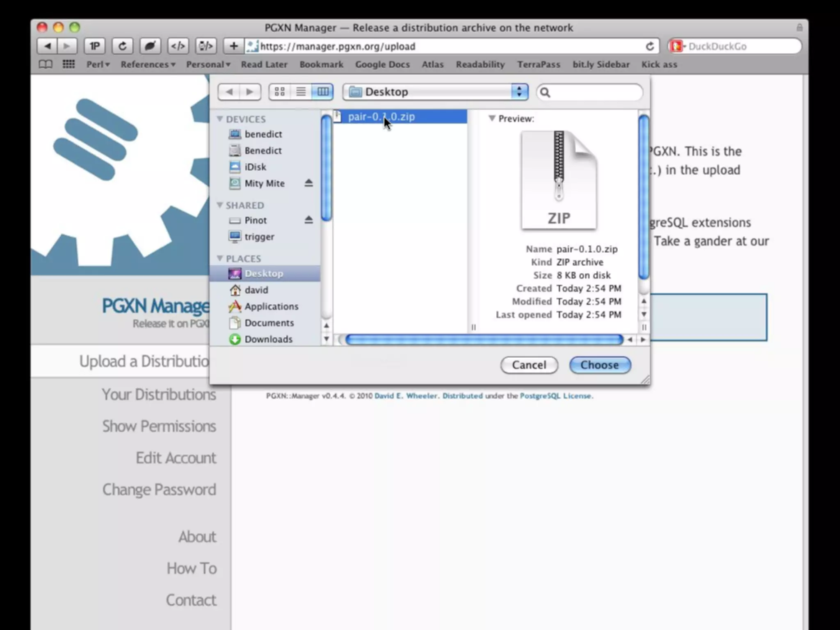Open Documents folder in sidebar
Image resolution: width=840 pixels, height=630 pixels.
coord(269,323)
